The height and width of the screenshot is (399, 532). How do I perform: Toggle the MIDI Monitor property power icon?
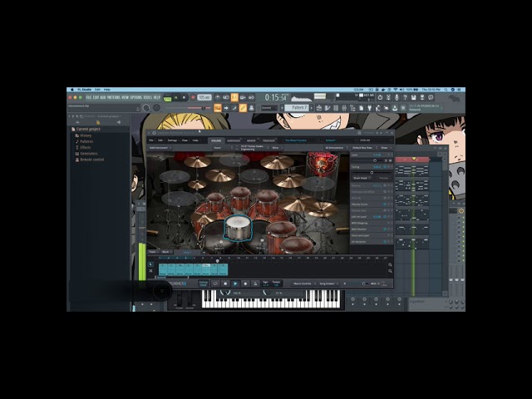[x=385, y=229]
